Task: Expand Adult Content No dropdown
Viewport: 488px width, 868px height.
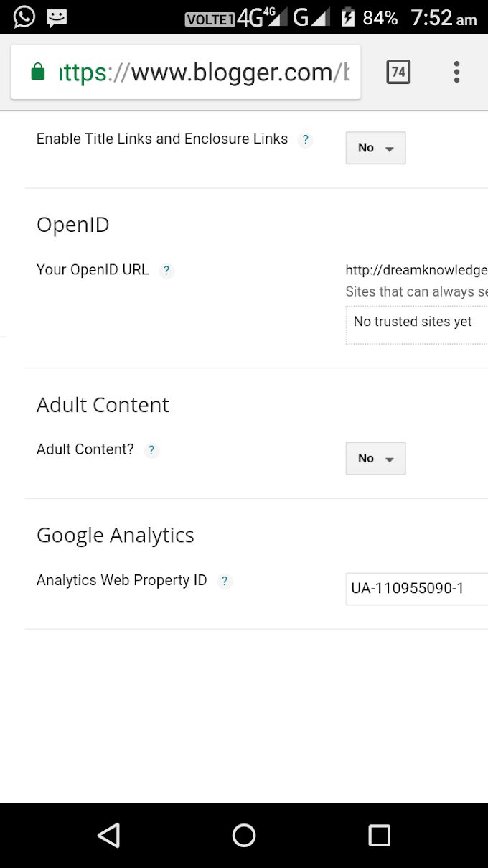Action: click(375, 458)
